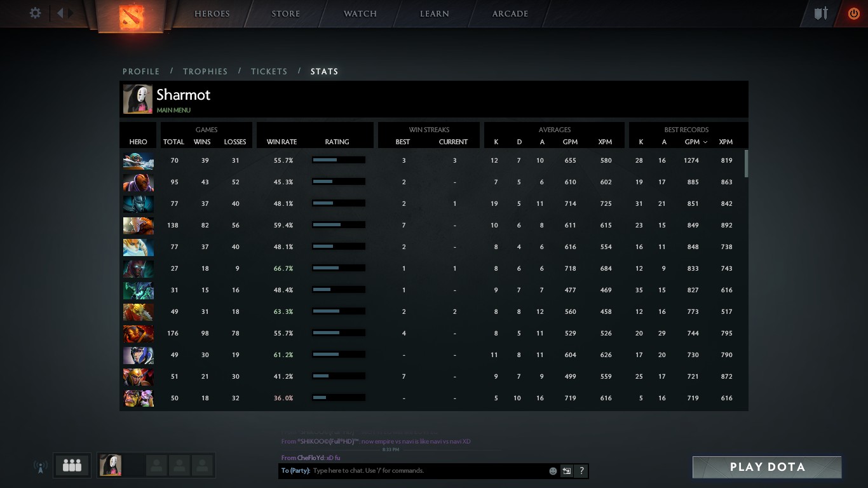Go back with the left arrow
Viewport: 868px width, 488px height.
[x=60, y=13]
